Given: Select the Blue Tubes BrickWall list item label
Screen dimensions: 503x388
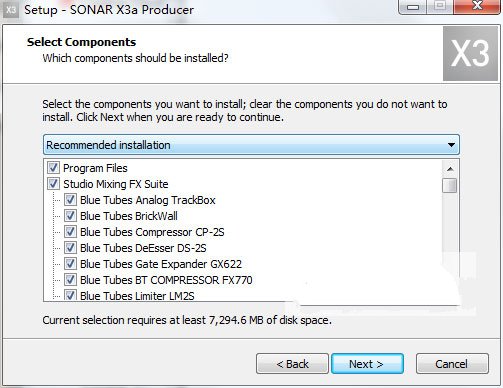Looking at the screenshot, I should (x=129, y=216).
